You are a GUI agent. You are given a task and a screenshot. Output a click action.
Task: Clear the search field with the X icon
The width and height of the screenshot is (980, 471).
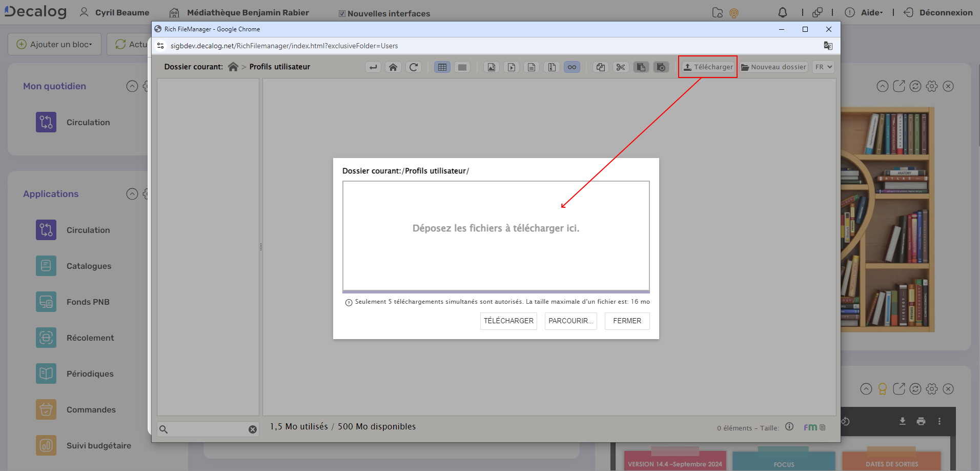[x=253, y=429]
